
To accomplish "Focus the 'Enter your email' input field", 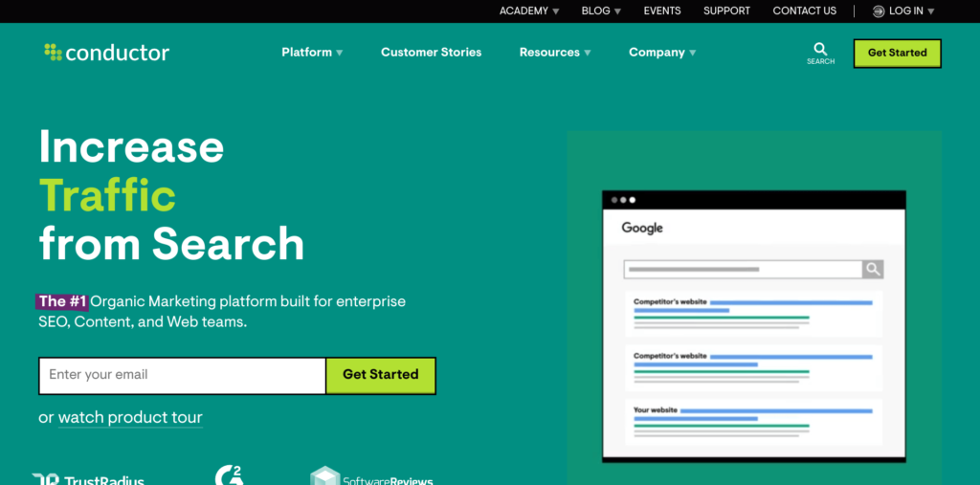I will (182, 375).
